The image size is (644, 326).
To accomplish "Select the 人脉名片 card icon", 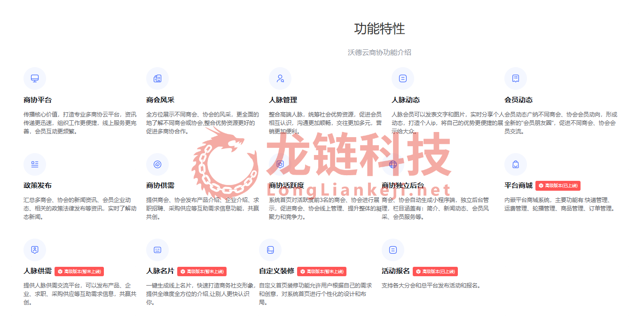I will pyautogui.click(x=157, y=250).
